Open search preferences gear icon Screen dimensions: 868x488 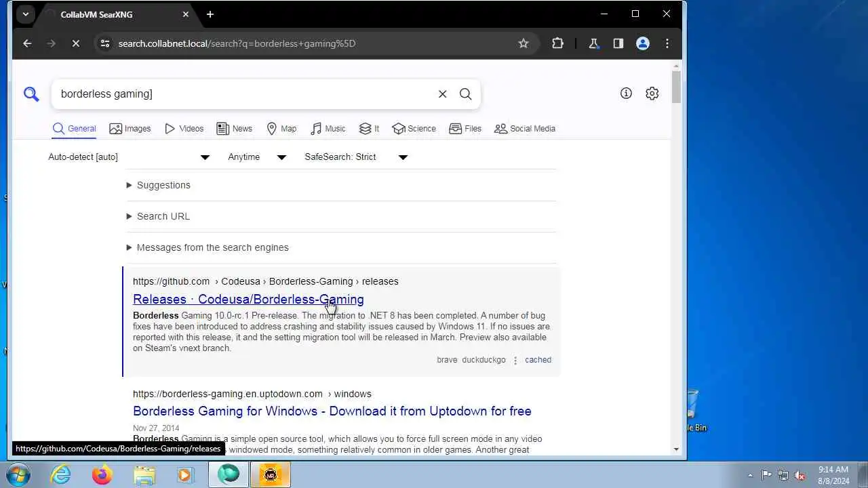652,94
